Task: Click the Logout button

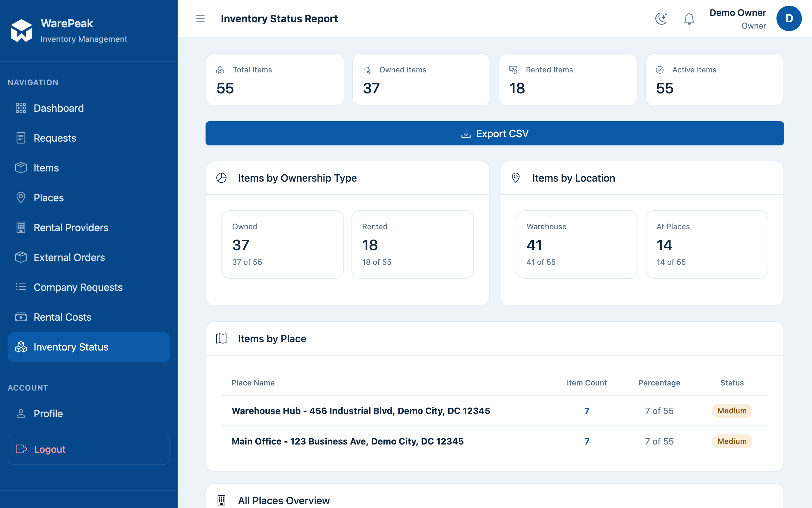Action: pyautogui.click(x=88, y=449)
